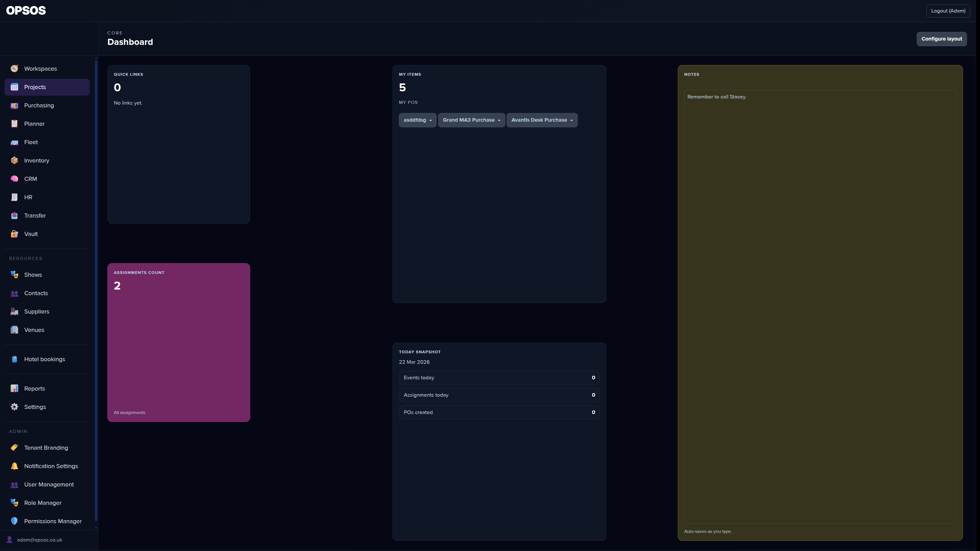This screenshot has height=551, width=980.
Task: Click the Tenant Branding tag icon
Action: (x=14, y=448)
